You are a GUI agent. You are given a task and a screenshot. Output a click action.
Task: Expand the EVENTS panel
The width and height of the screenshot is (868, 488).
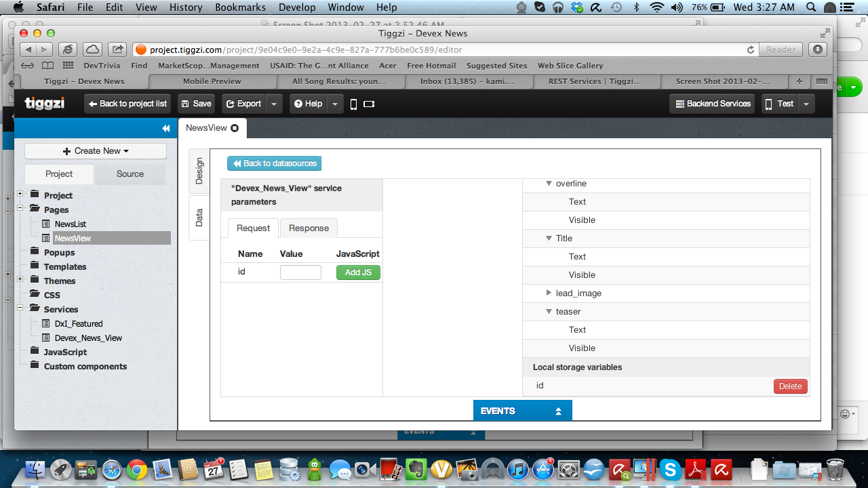[522, 411]
